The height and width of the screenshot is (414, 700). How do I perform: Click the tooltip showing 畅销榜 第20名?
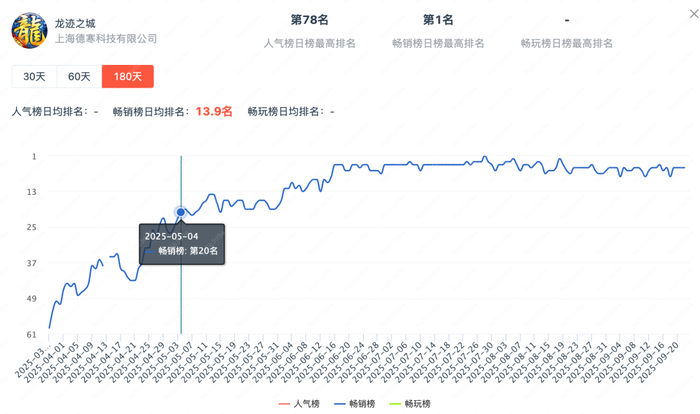pyautogui.click(x=182, y=243)
